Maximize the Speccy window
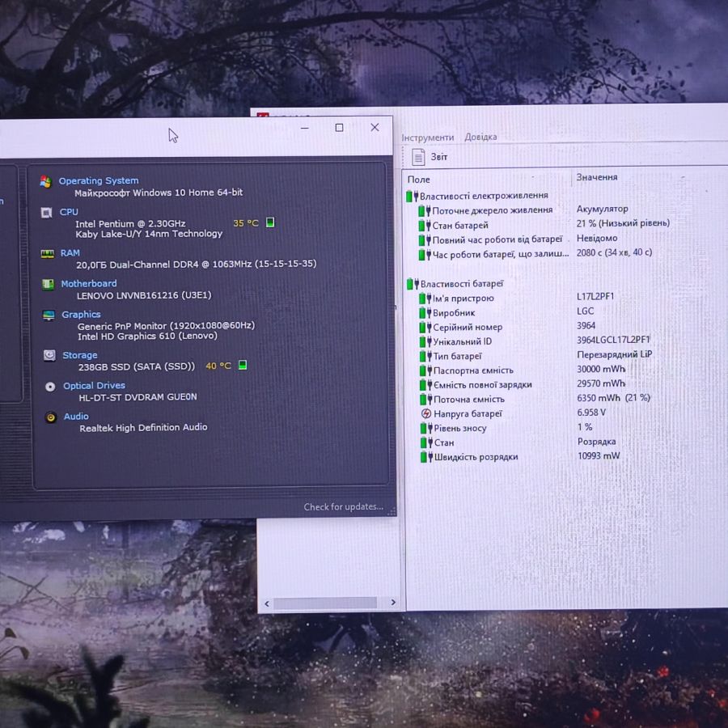The image size is (728, 728). coord(340,128)
